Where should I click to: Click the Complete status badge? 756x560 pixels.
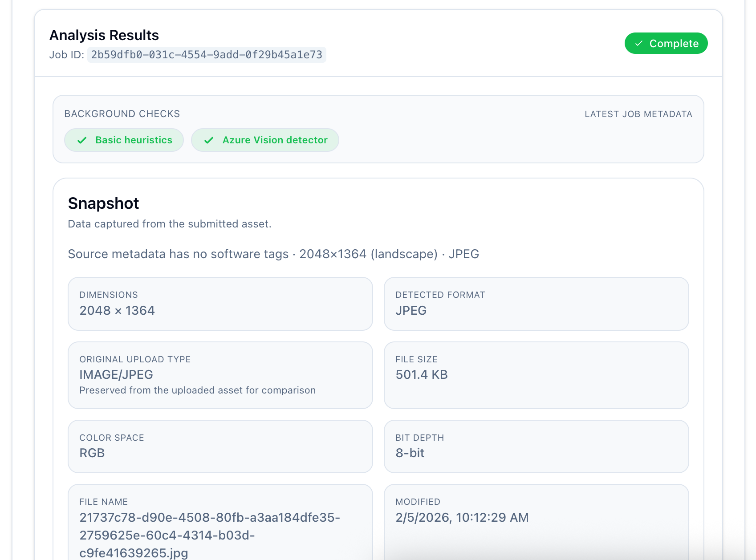coord(666,43)
